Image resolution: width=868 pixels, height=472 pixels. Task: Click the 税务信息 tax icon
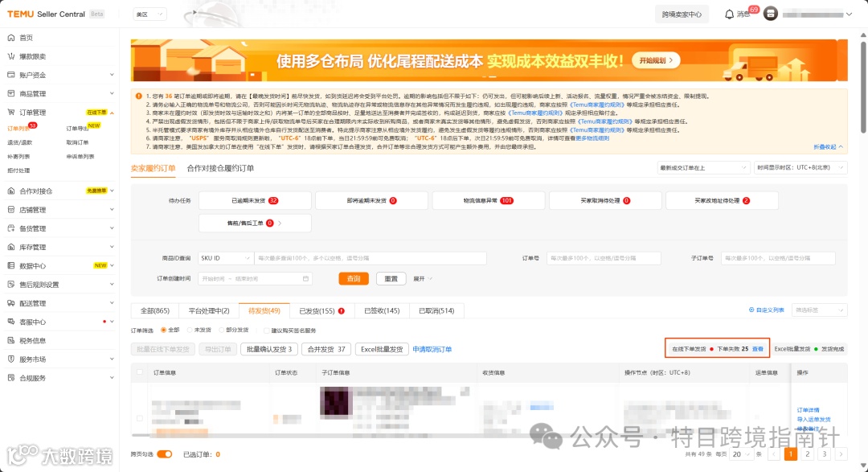(x=11, y=341)
